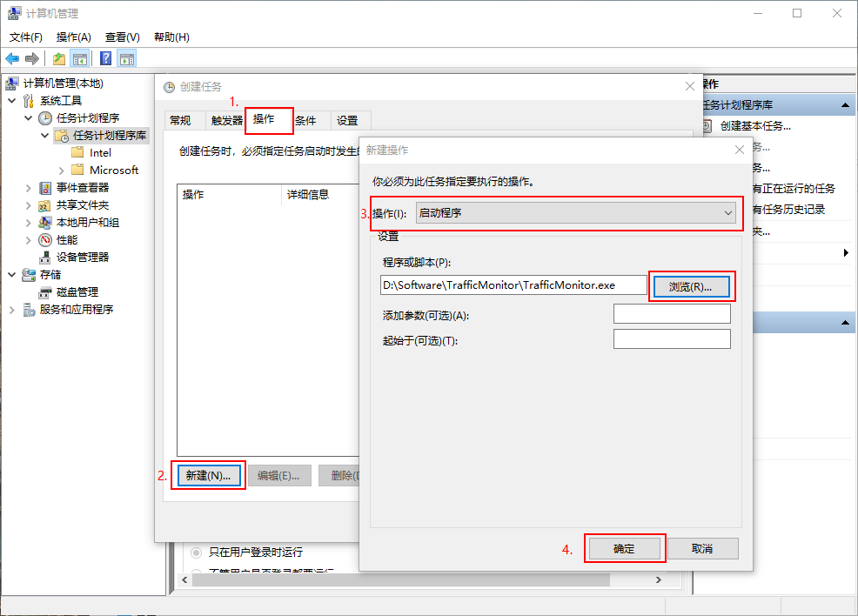
Task: Expand the 服务和应用程序 tree node
Action: click(12, 310)
